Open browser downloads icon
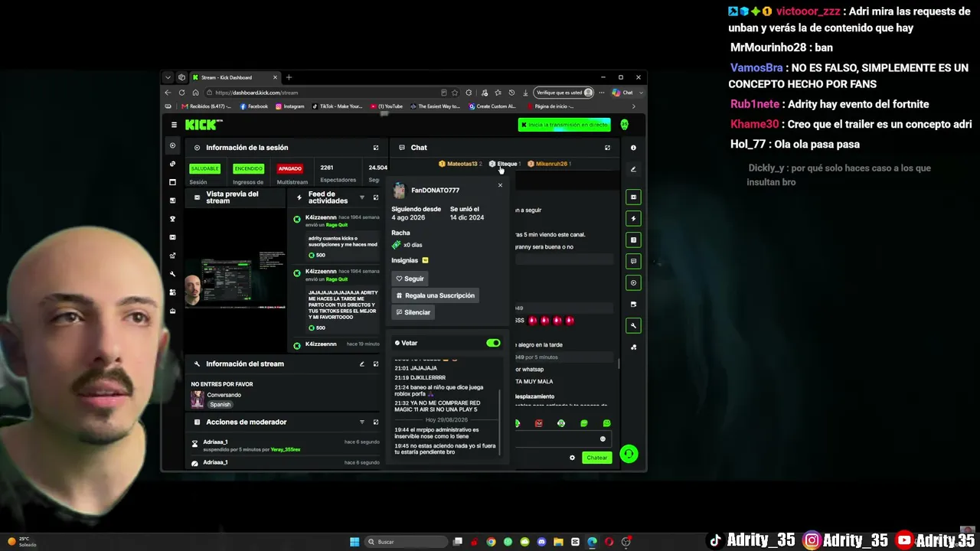This screenshot has height=551, width=980. [x=525, y=93]
